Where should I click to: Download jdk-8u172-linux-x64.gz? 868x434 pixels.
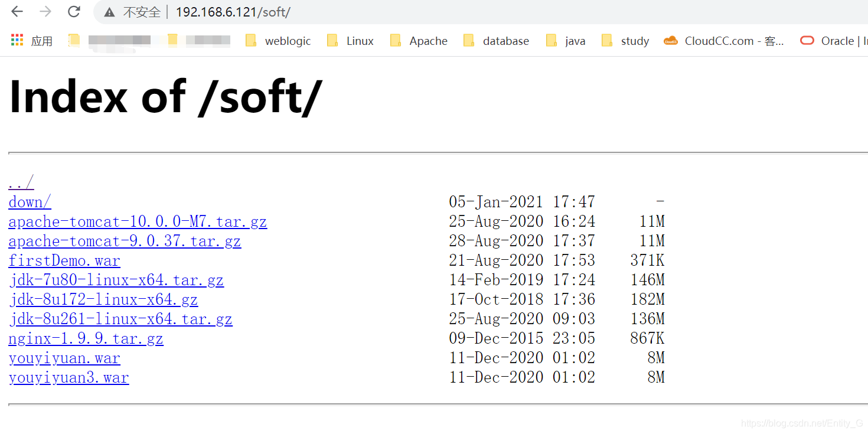coord(103,299)
